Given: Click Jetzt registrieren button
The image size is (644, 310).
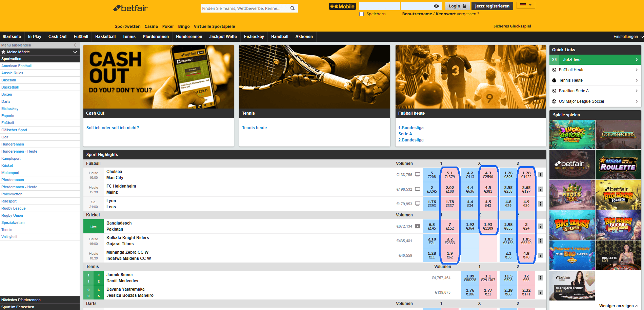Looking at the screenshot, I should [x=492, y=6].
